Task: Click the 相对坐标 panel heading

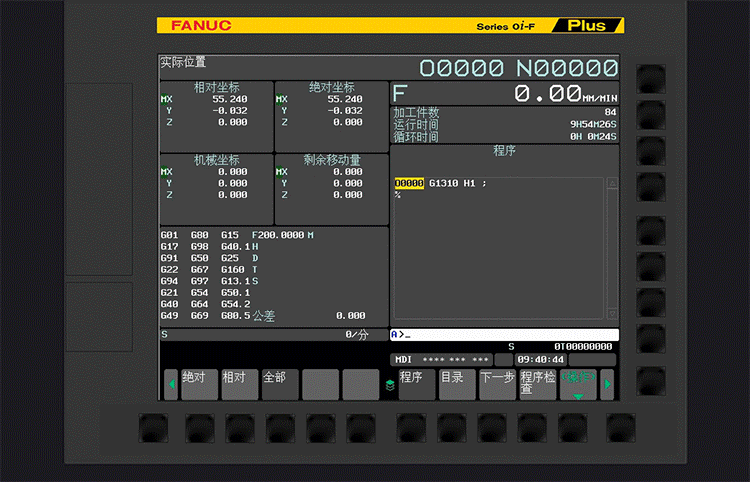Action: click(x=216, y=88)
